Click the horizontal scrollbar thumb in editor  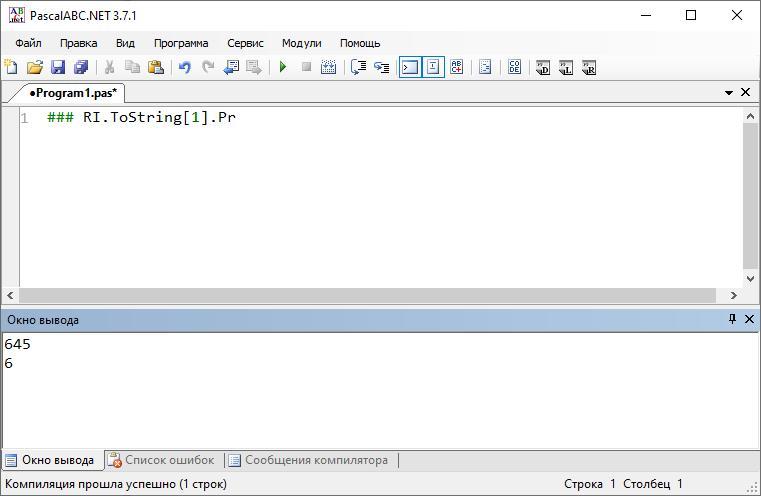coord(367,295)
